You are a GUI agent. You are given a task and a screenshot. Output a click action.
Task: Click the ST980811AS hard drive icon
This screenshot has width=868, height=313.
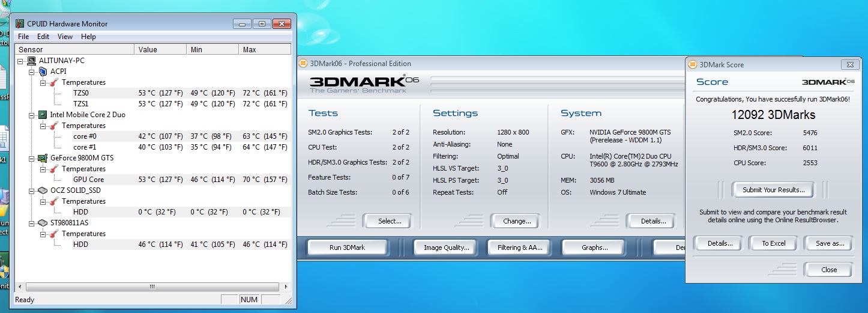tap(43, 223)
